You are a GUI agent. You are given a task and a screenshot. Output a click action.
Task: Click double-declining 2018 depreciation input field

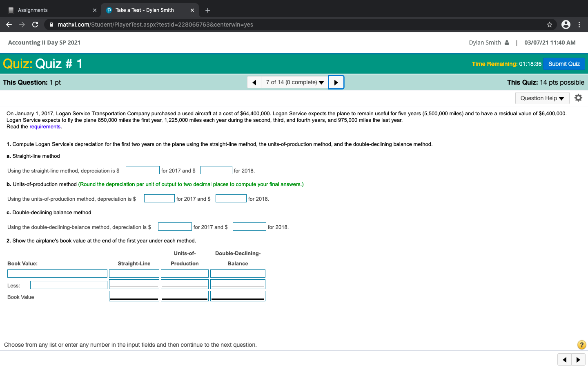(x=249, y=227)
